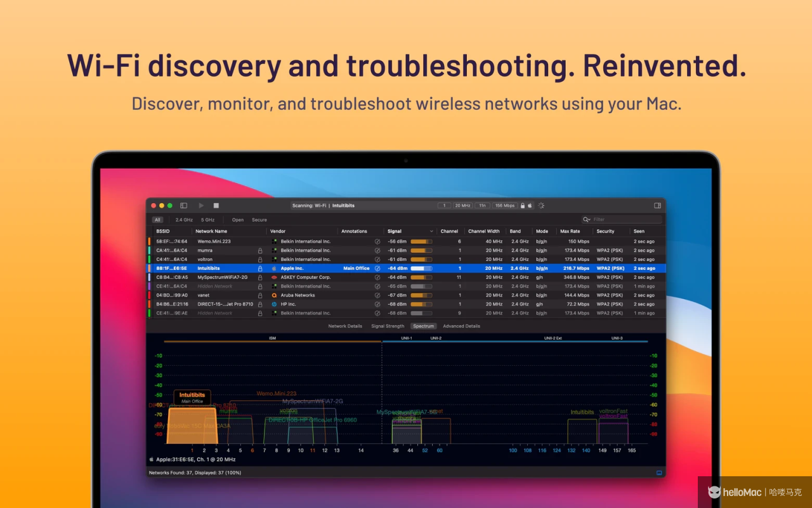The width and height of the screenshot is (812, 508).
Task: Stop scanning with the square stop button
Action: (216, 206)
